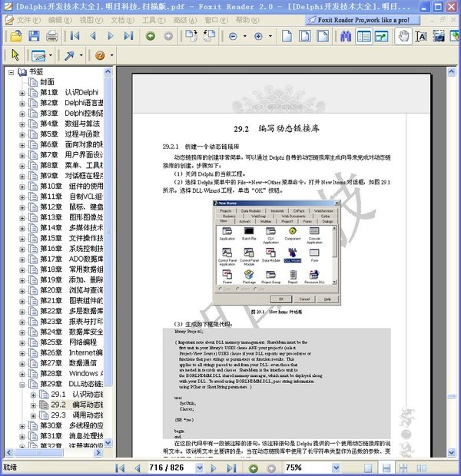Open search with the binoculars icon

[x=346, y=36]
